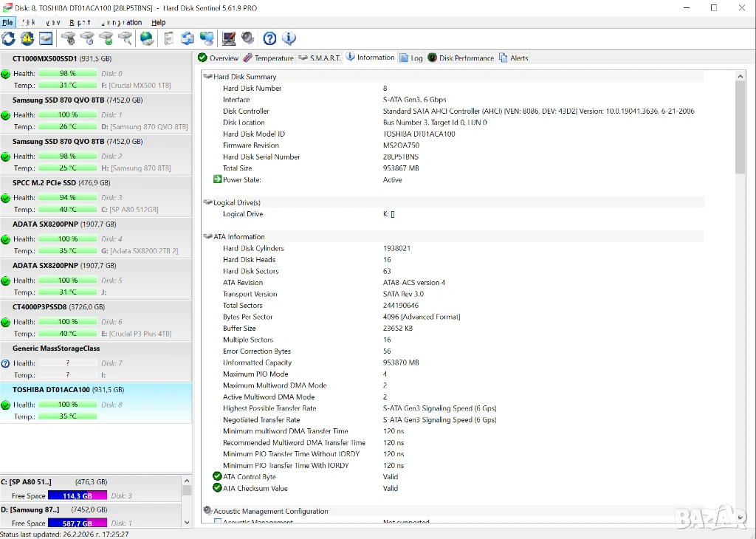Open the File menu

click(x=7, y=22)
